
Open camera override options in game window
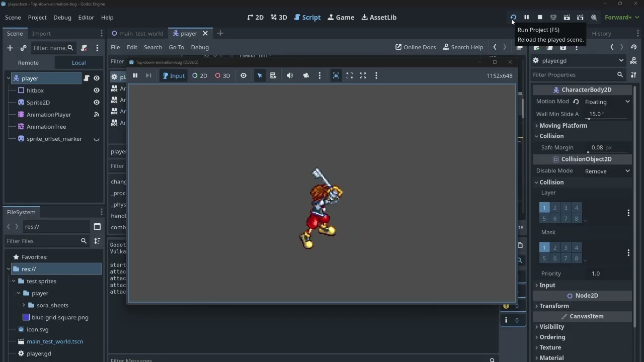tap(319, 76)
